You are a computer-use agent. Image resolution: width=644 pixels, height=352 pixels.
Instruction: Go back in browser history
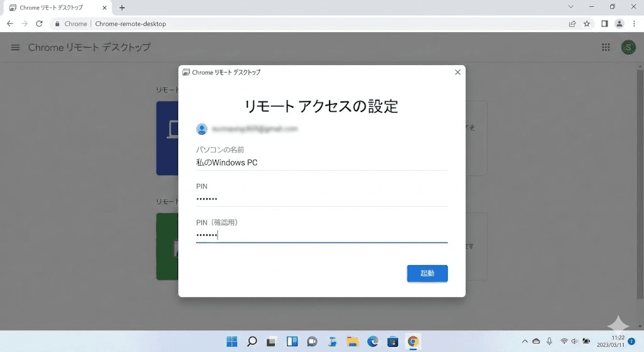(10, 24)
